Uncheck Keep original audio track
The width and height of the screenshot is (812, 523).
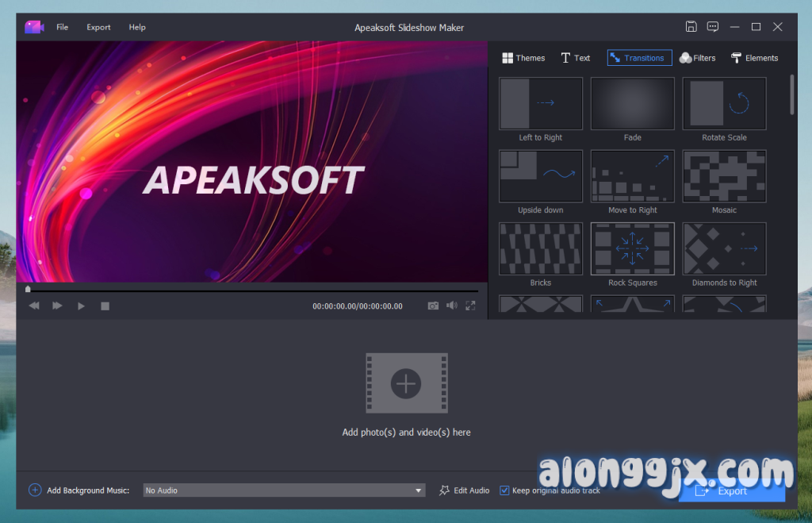504,490
